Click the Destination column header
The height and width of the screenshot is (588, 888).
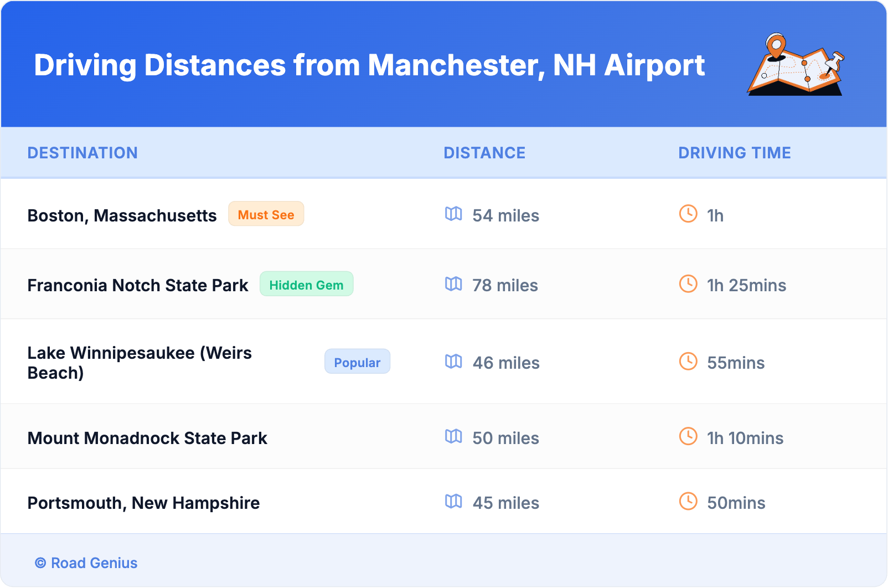click(82, 153)
